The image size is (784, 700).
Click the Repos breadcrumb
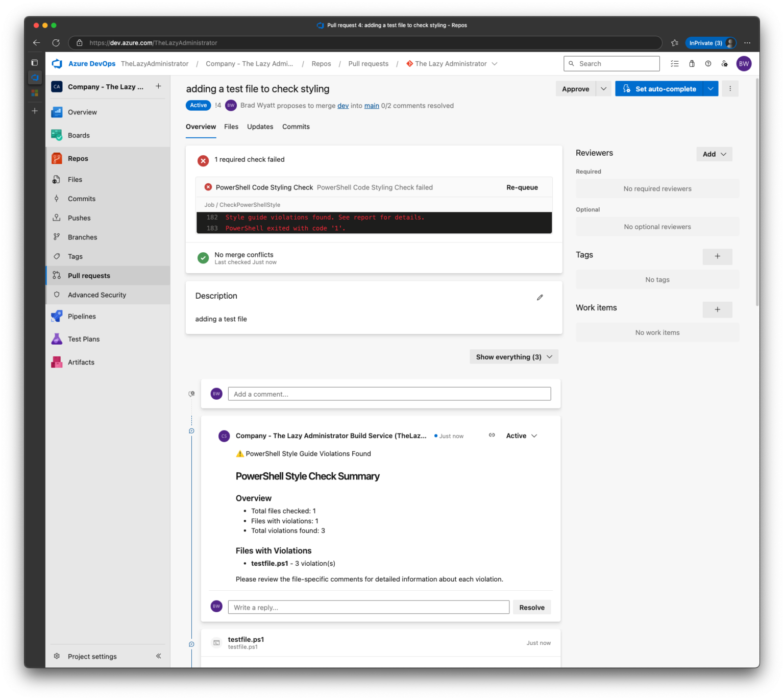322,64
